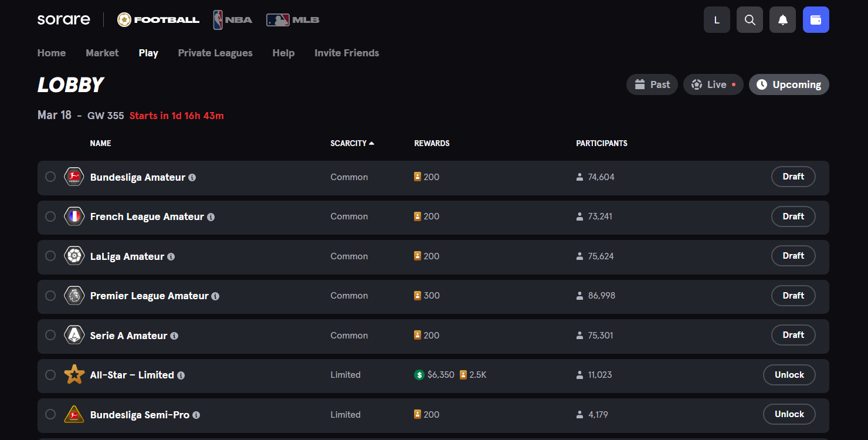Click info icon beside LaLiga Amateur

tap(171, 256)
